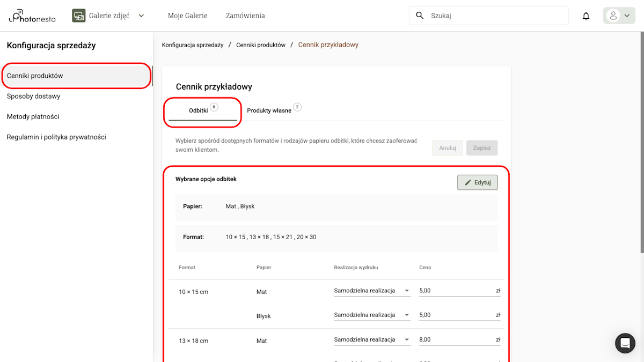644x362 pixels.
Task: Click the Cenniki produktów breadcrumb link
Action: tap(261, 45)
